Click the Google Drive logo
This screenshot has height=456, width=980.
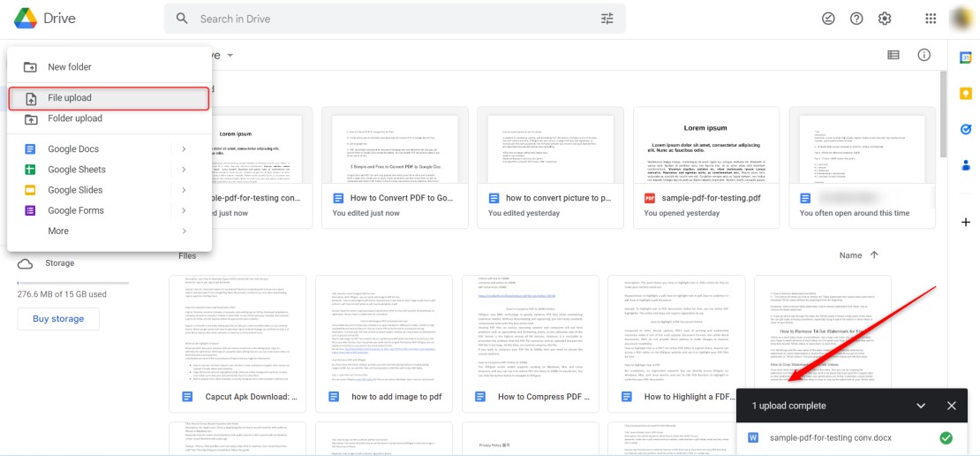(26, 19)
